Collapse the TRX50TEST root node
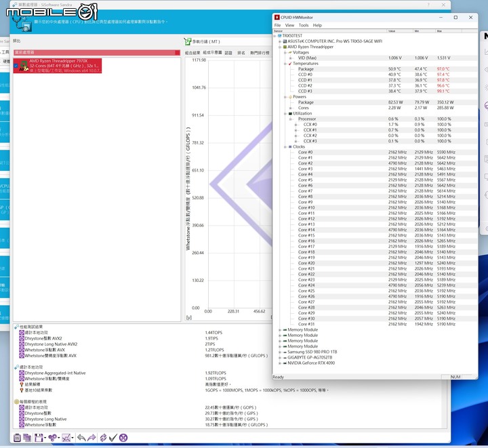The width and height of the screenshot is (488, 448). click(x=274, y=36)
